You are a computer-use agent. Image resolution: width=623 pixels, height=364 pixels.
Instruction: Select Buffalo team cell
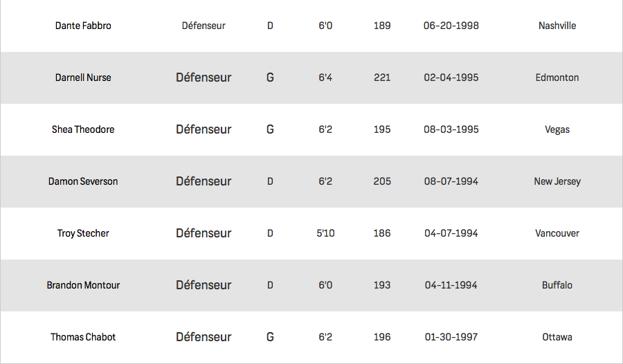(557, 285)
